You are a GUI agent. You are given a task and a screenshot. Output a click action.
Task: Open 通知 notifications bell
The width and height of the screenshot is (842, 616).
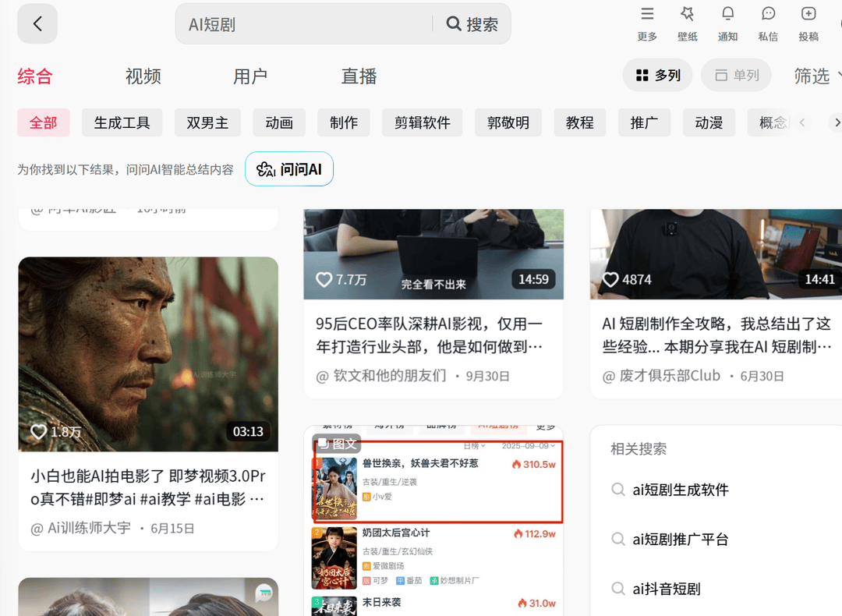click(x=727, y=14)
